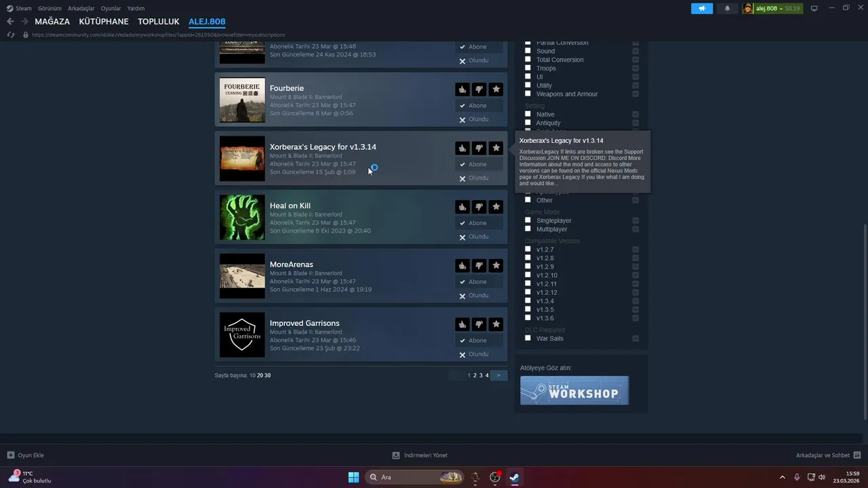Exclude Sound tag with minus button
Screen dimensions: 868x488
click(x=635, y=51)
